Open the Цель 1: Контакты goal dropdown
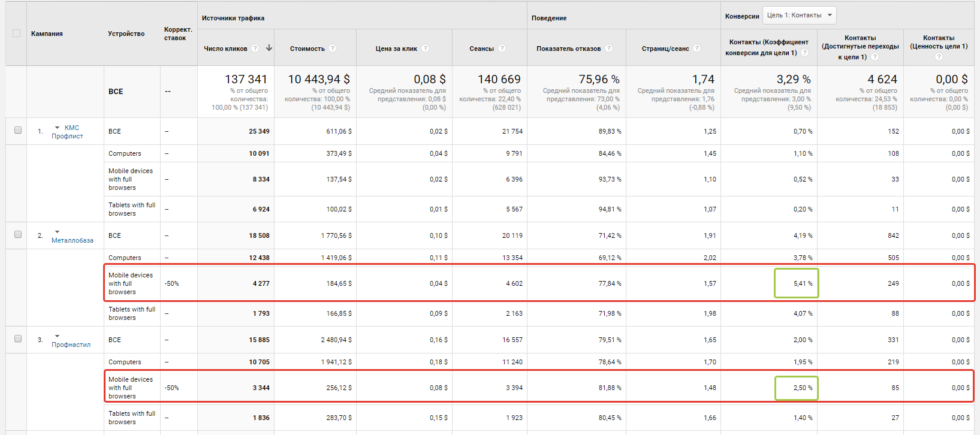This screenshot has height=435, width=980. (799, 15)
